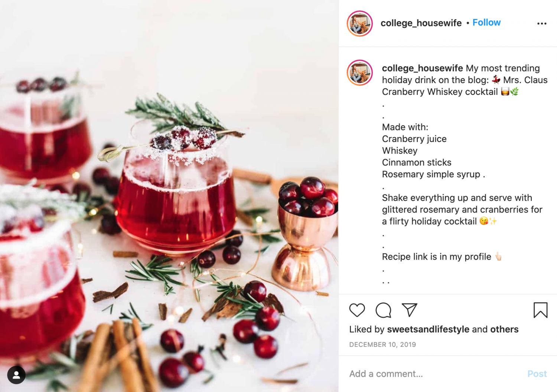Viewport: 557px width, 392px height.
Task: View sweetsandlifestyle profile from likes
Action: [x=428, y=329]
